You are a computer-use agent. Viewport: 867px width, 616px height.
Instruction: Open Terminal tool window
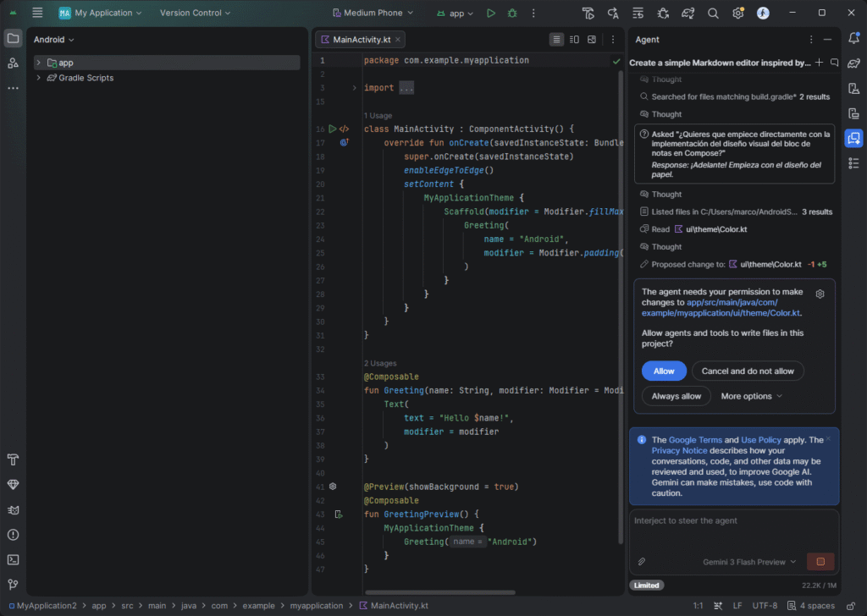(x=13, y=559)
